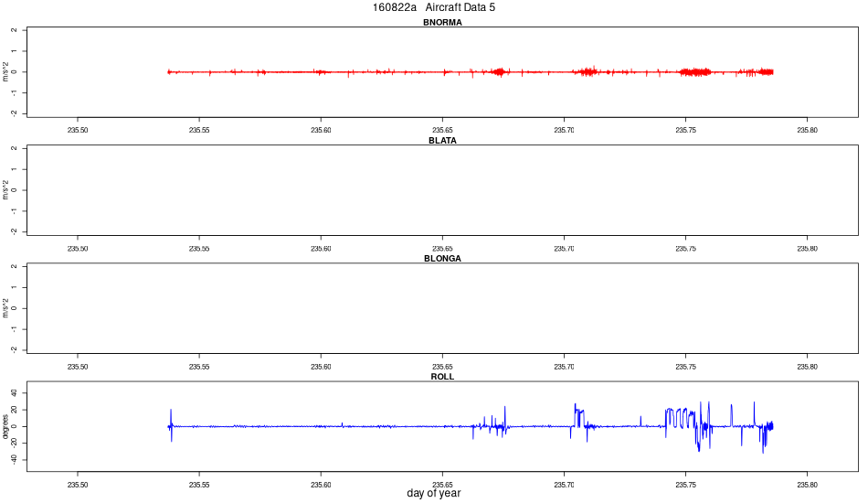Click the m/s^2 y-axis label of BLONGA
The width and height of the screenshot is (868, 503).
click(5, 308)
